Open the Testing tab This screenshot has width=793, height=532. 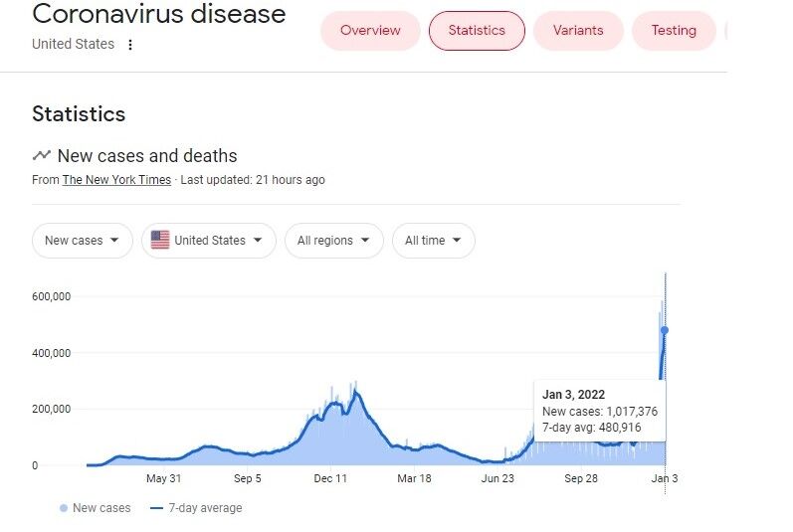[674, 31]
